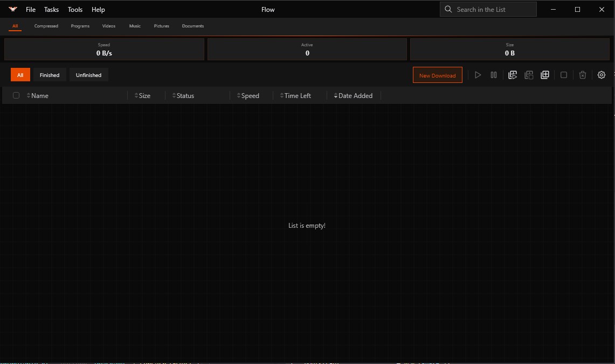Sort the list by Name

point(38,96)
